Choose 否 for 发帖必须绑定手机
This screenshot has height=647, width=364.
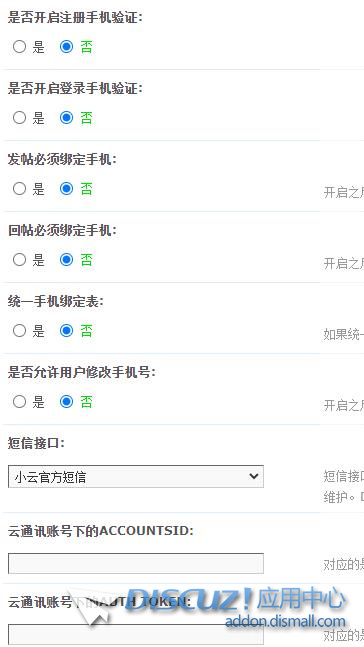pos(66,189)
